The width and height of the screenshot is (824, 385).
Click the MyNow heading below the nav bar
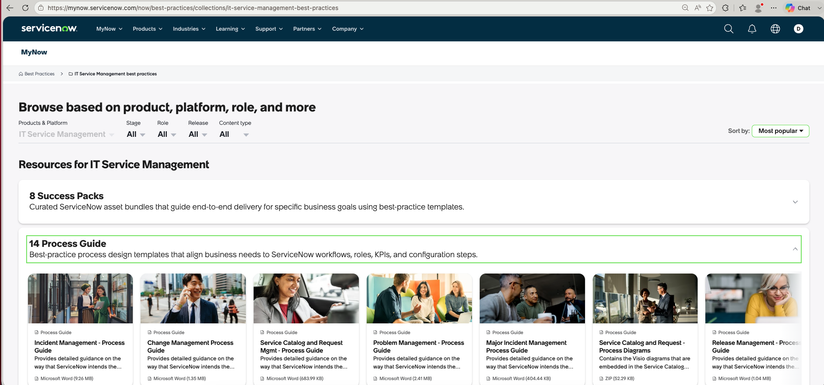(x=34, y=52)
